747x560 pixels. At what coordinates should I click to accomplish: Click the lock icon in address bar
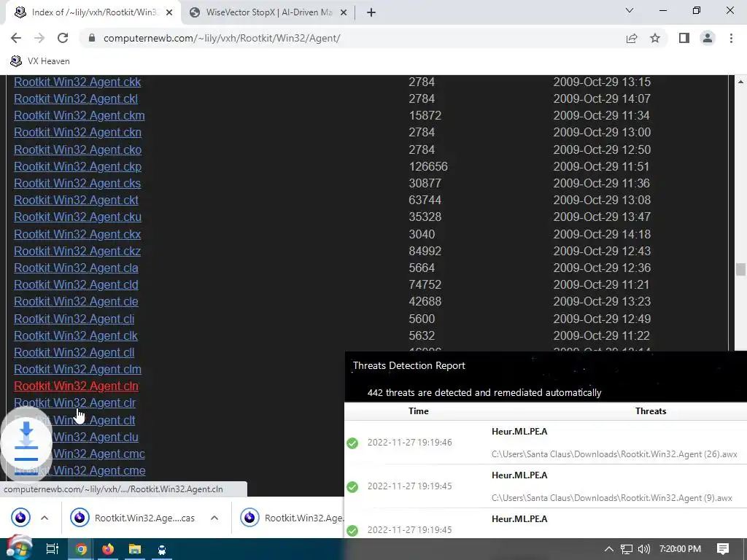92,38
